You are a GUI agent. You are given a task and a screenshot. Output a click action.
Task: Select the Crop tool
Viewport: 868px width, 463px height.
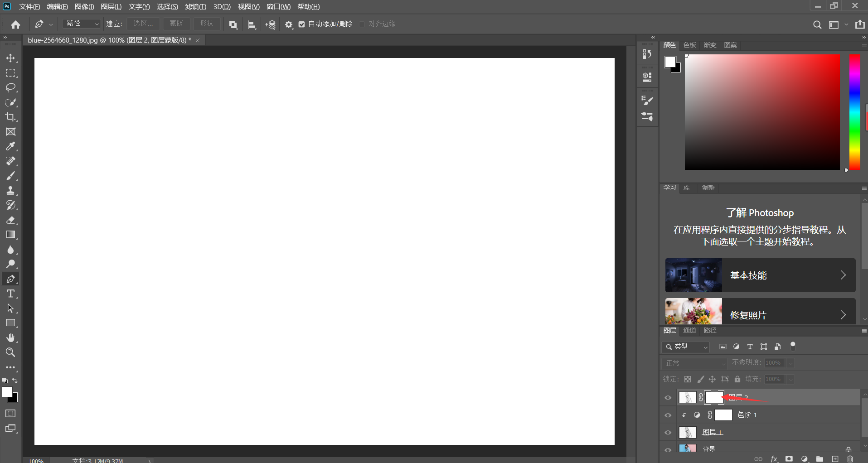[10, 117]
